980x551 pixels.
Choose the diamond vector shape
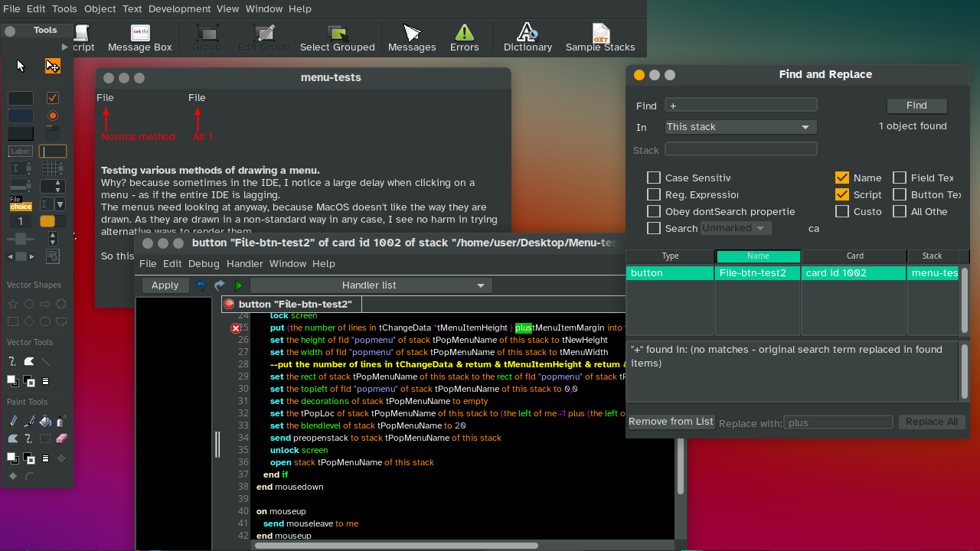click(x=29, y=321)
